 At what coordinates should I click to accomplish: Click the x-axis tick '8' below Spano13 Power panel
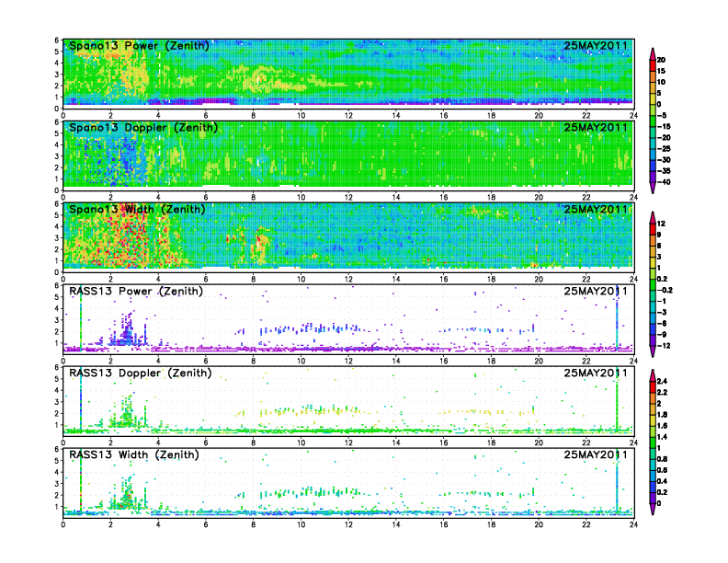254,116
